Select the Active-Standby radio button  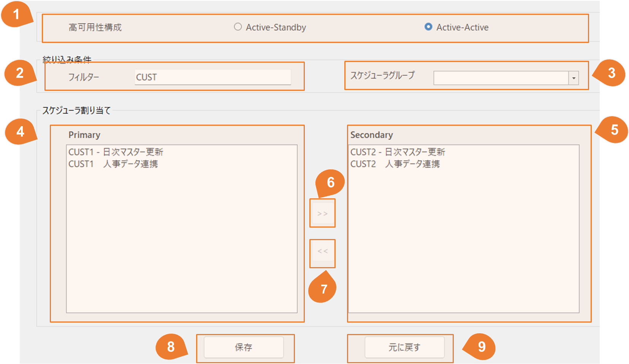(238, 27)
